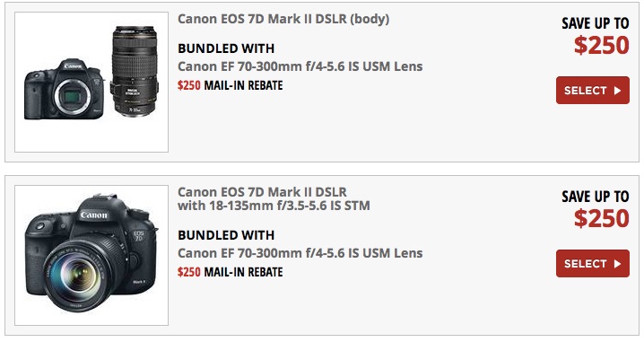Click the $250 MAIL-IN REBATE text in the second card
Screen dimensions: 644x342
(x=230, y=272)
